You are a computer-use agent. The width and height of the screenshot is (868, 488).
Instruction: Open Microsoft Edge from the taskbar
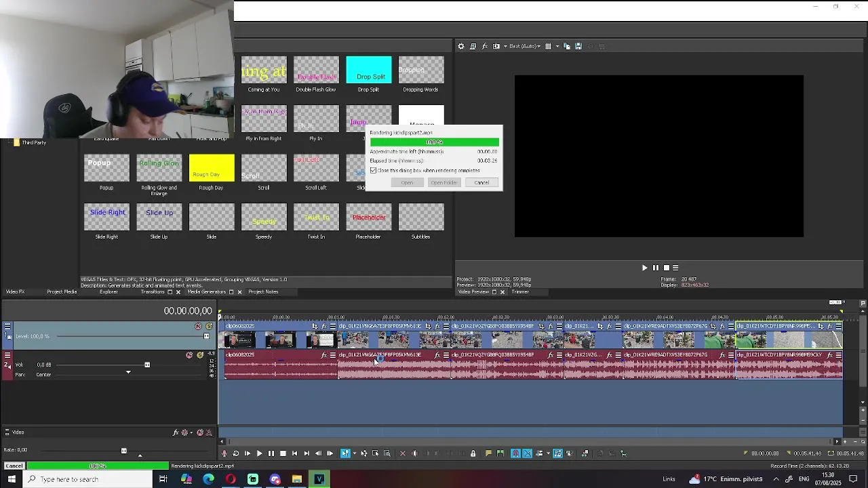[208, 479]
